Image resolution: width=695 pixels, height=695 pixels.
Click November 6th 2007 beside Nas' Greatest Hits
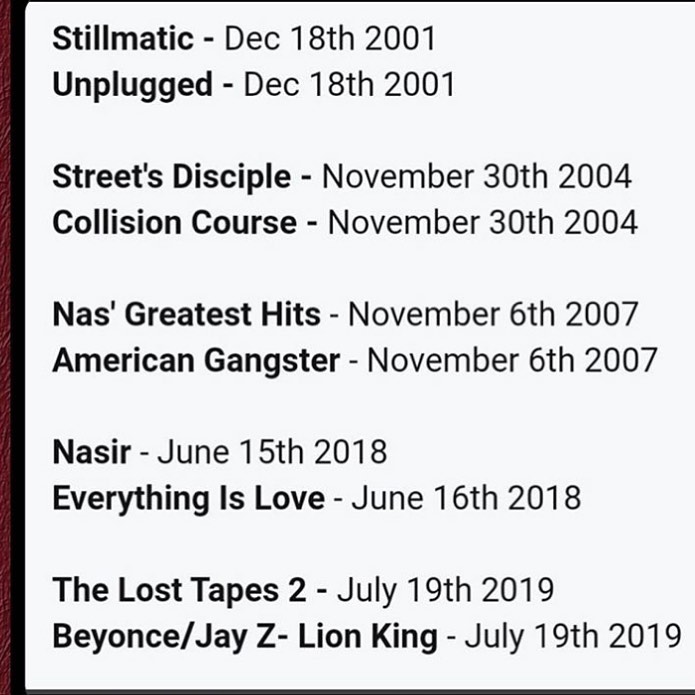(493, 314)
